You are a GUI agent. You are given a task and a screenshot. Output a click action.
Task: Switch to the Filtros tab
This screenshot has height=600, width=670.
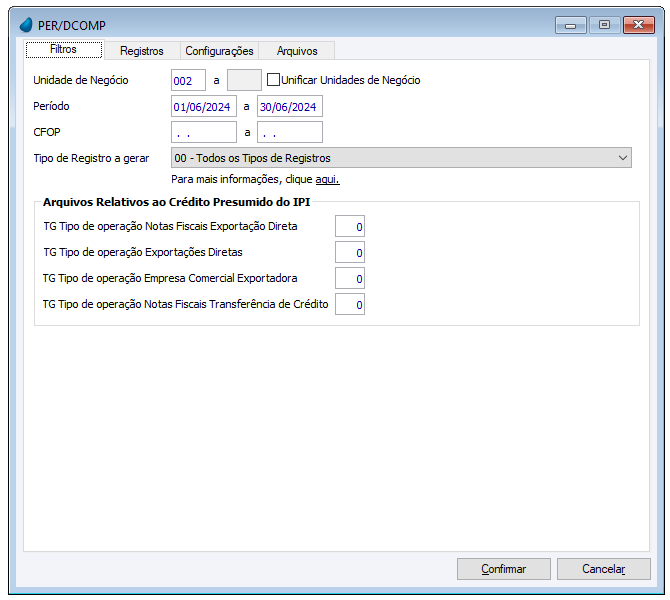pos(64,50)
